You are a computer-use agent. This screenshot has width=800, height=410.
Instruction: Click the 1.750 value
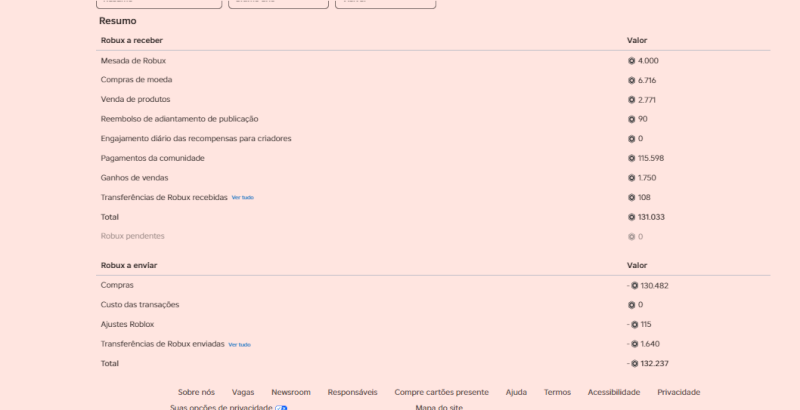pos(647,178)
